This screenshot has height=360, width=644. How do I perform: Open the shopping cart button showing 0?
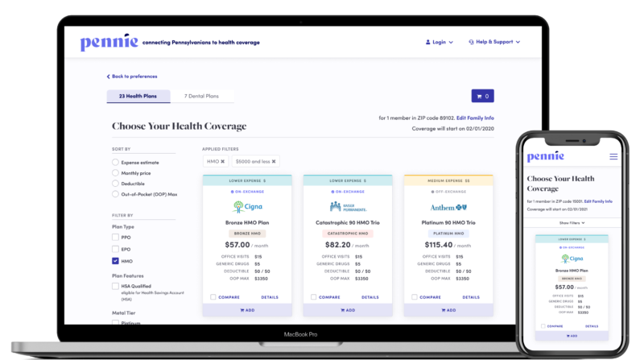pos(482,96)
